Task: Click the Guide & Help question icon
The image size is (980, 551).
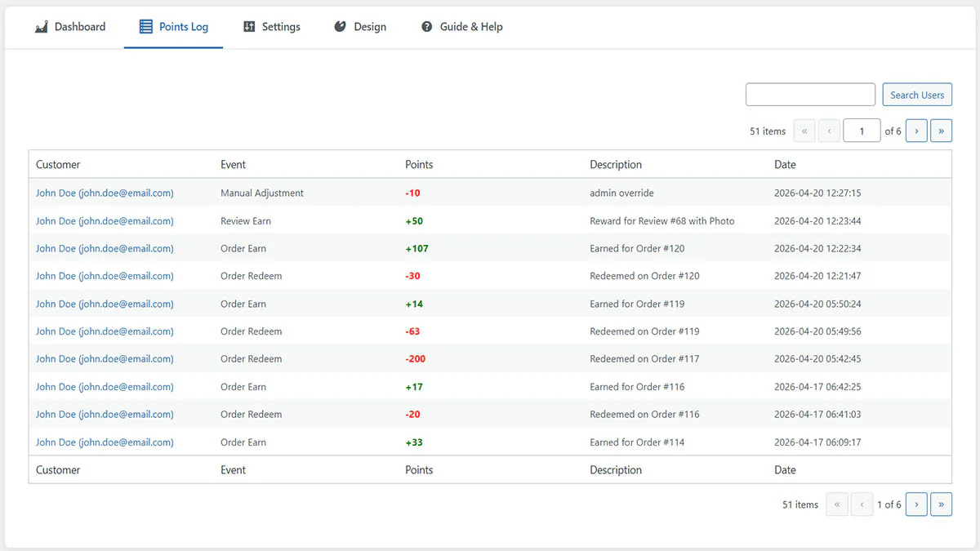Action: point(426,27)
